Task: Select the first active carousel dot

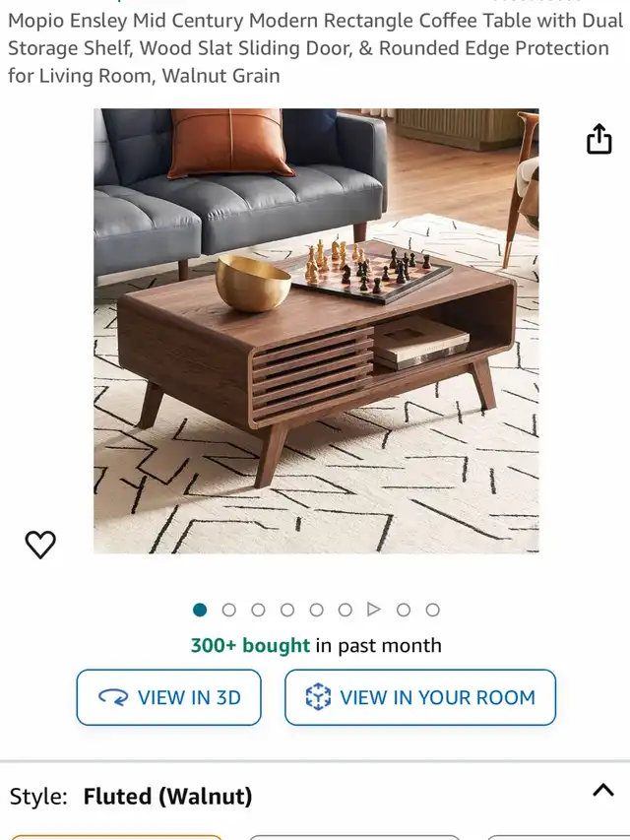Action: (200, 610)
